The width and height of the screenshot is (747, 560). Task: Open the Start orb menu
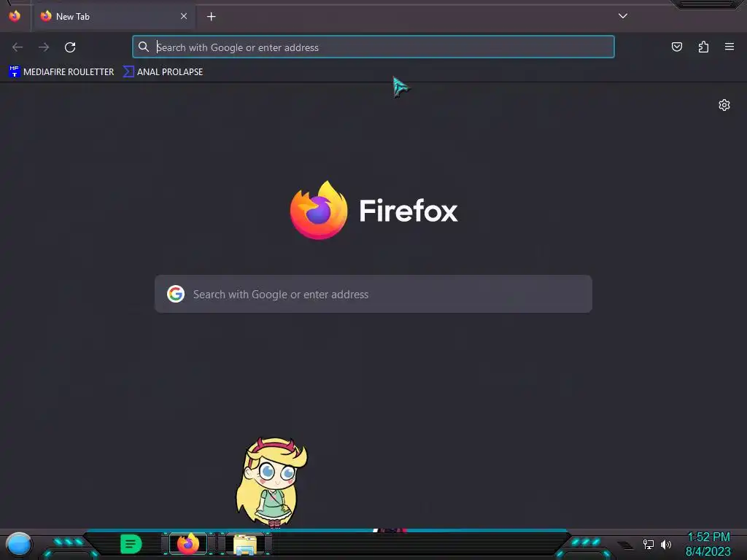19,544
